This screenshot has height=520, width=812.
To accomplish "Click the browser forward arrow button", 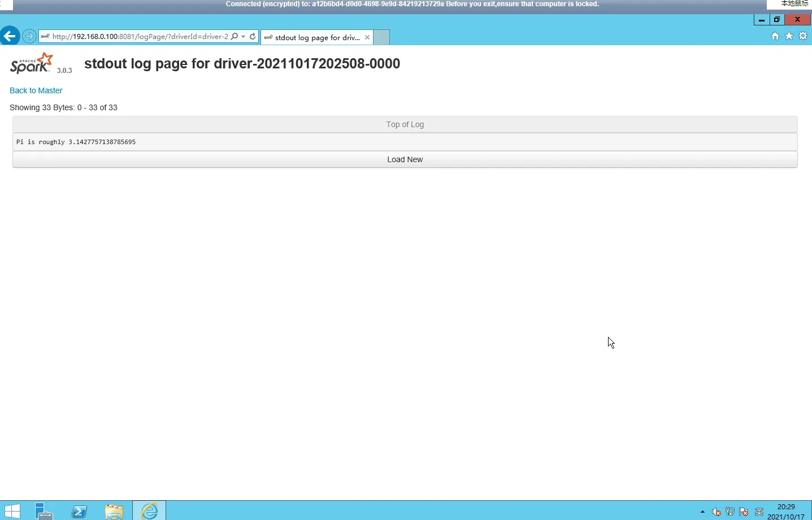I will pos(29,36).
